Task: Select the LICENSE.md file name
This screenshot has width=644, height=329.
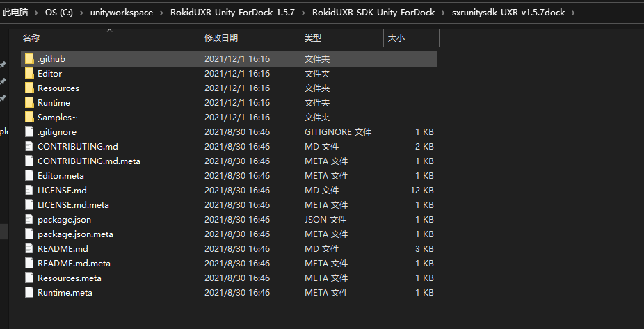Action: pyautogui.click(x=62, y=190)
